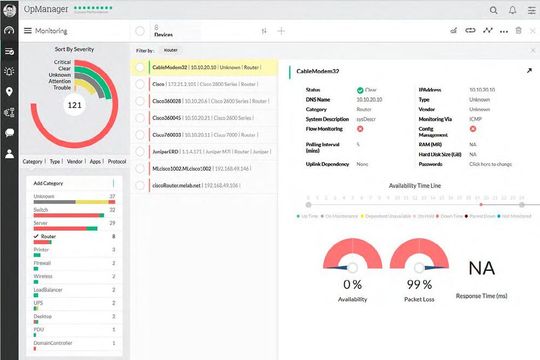Image resolution: width=540 pixels, height=360 pixels.
Task: Click the Down Time legend entry
Action: coord(450,216)
